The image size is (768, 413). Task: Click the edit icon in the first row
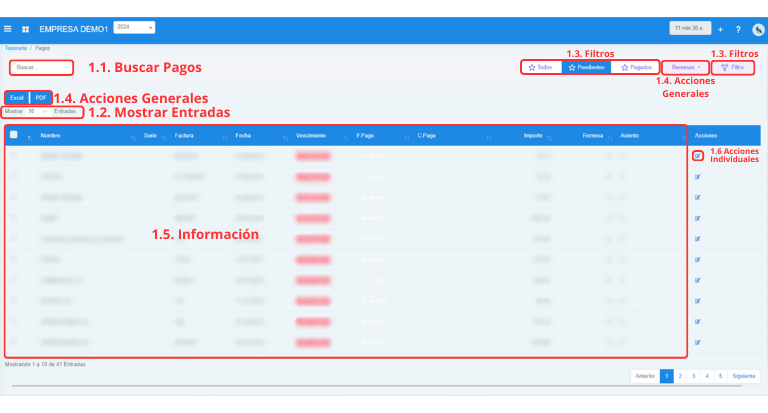point(697,156)
